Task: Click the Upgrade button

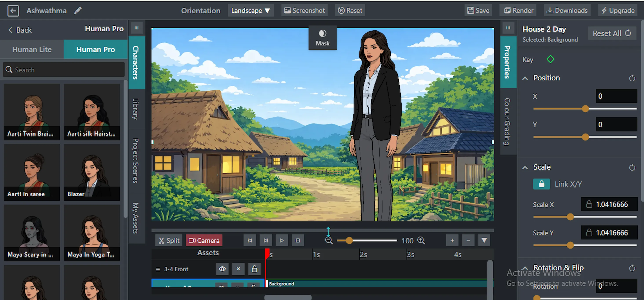Action: point(618,11)
